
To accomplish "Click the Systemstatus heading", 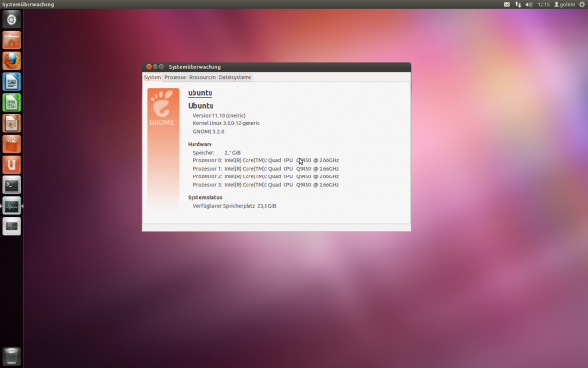I will coord(205,197).
